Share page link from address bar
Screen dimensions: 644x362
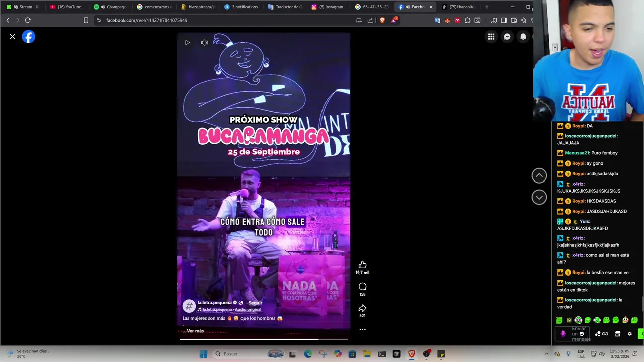370,20
